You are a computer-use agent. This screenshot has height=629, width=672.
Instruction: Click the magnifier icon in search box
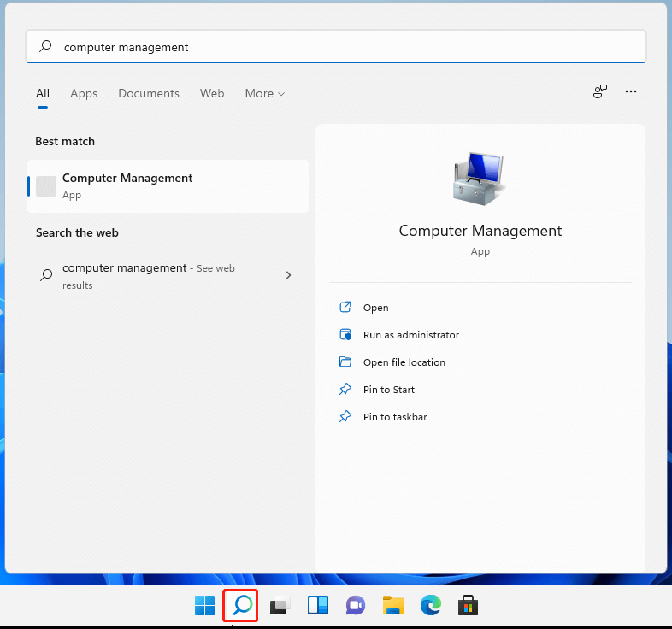(x=45, y=46)
